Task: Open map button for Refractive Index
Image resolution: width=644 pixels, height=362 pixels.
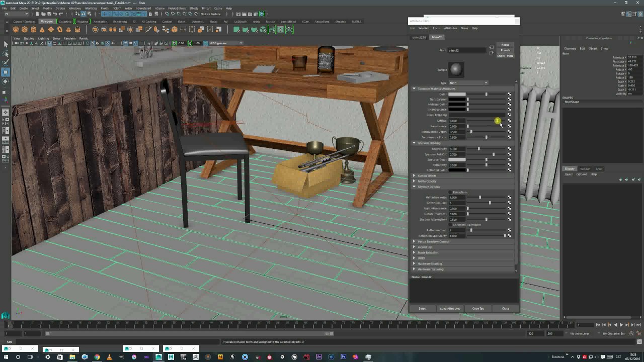Action: pyautogui.click(x=509, y=197)
